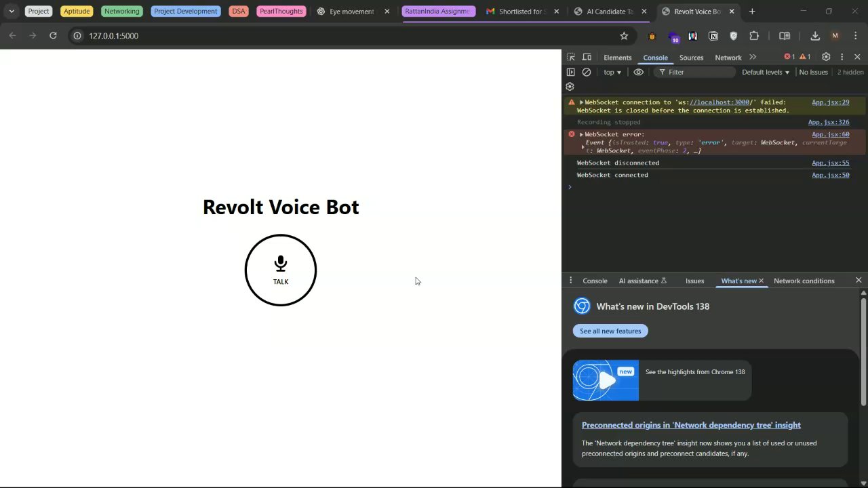Open the drawer three-dot menu

tap(570, 281)
